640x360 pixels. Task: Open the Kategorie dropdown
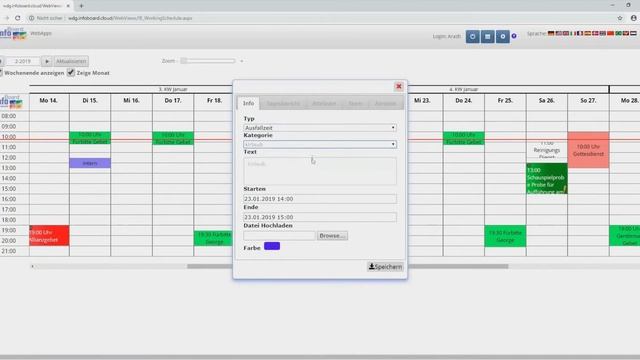click(320, 144)
